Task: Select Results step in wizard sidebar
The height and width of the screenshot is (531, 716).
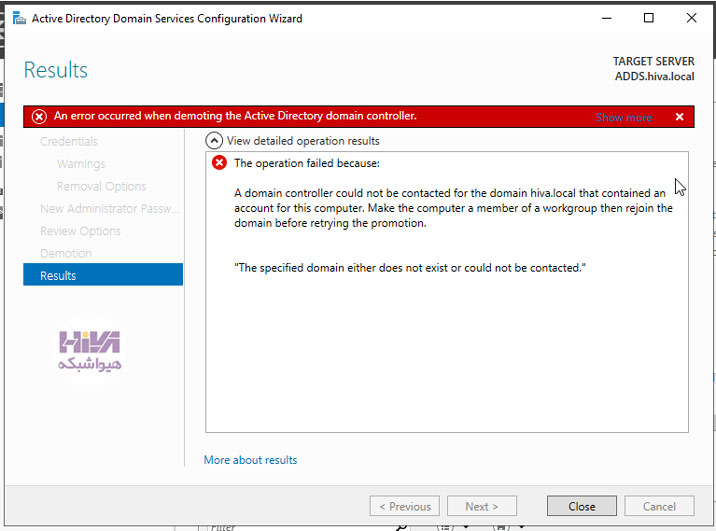Action: click(x=103, y=275)
